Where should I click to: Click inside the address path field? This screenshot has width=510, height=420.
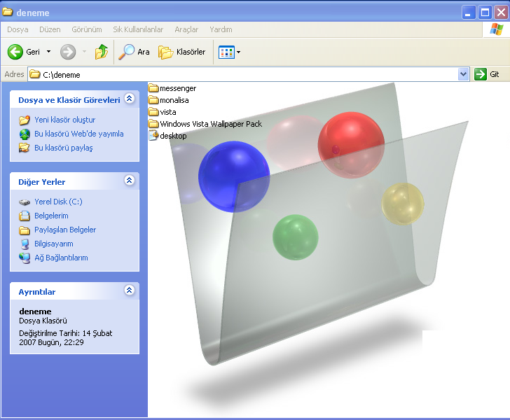[245, 74]
